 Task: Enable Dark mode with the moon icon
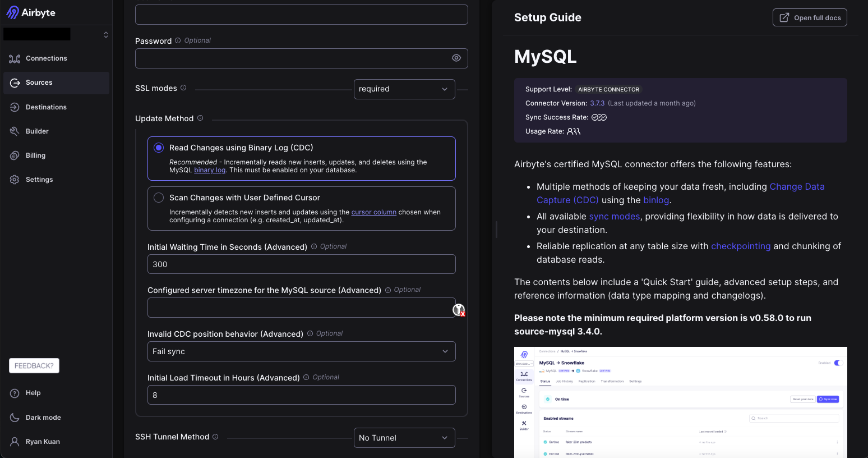13,417
